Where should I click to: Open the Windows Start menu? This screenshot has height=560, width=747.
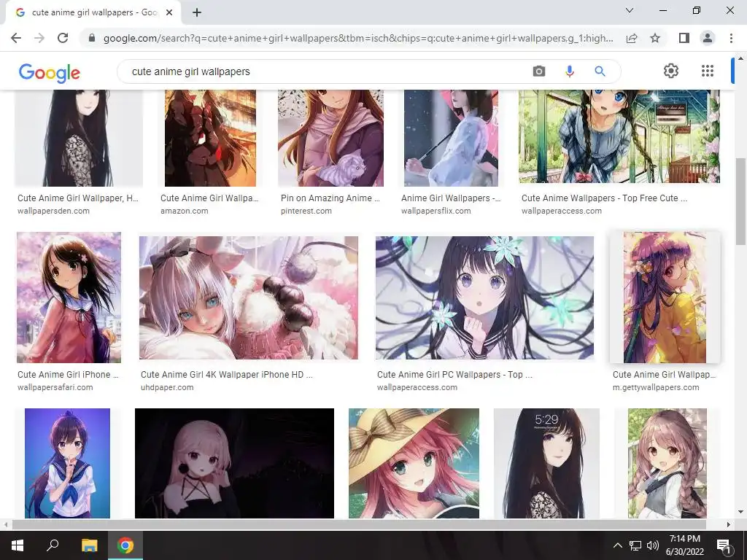18,545
